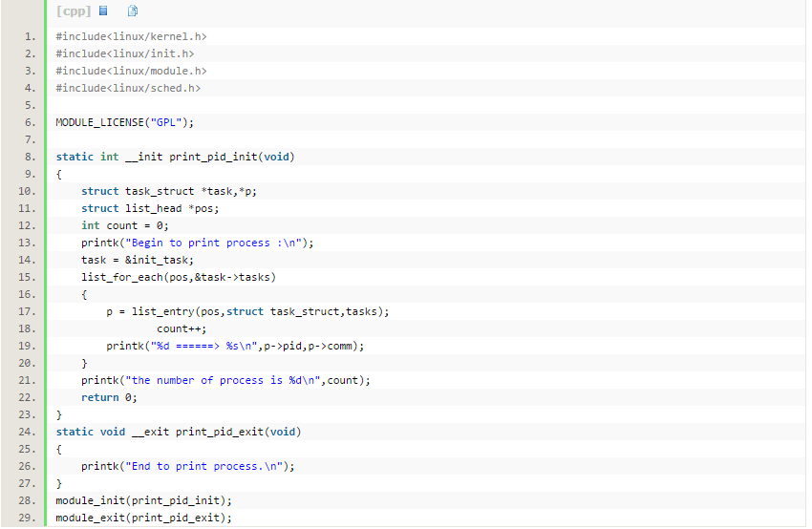
Task: Click the count++; line
Action: tap(182, 328)
